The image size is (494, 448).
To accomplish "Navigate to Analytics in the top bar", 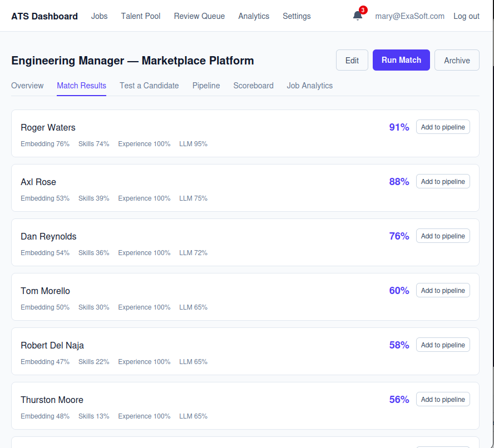I will point(254,16).
